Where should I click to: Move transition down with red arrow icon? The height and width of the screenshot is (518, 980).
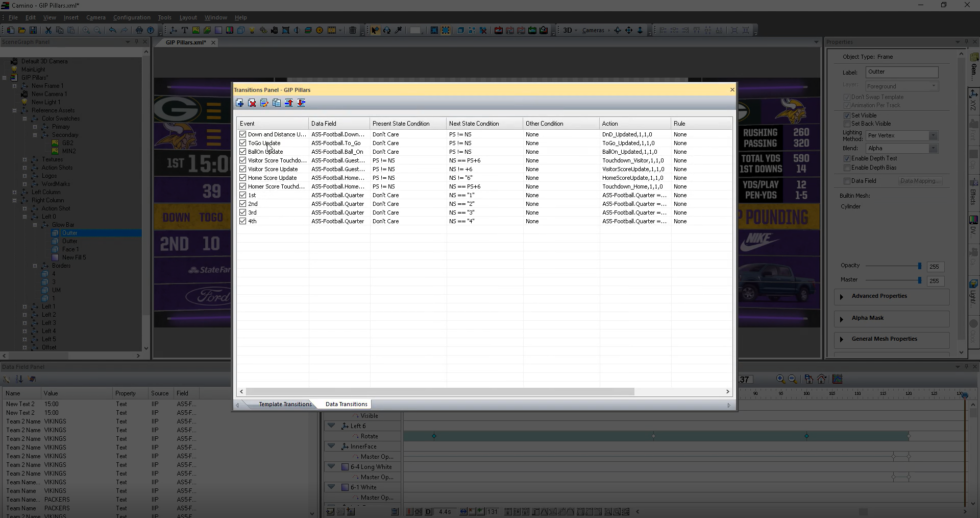[x=301, y=103]
